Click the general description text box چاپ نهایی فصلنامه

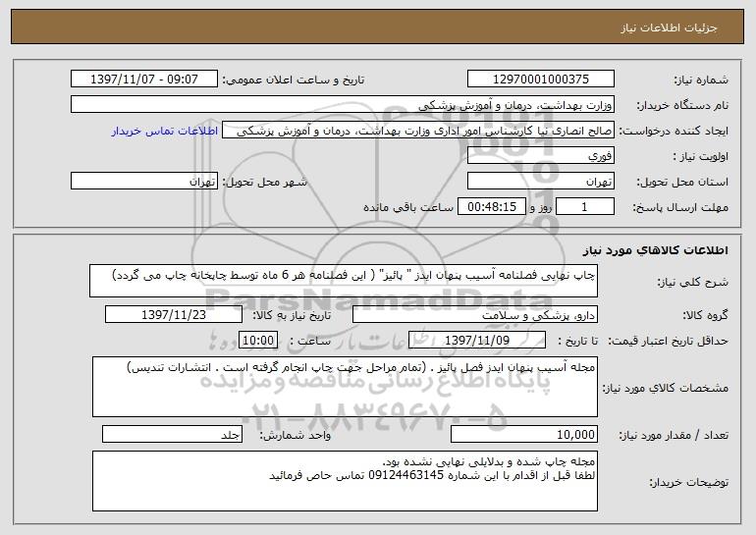[344, 281]
